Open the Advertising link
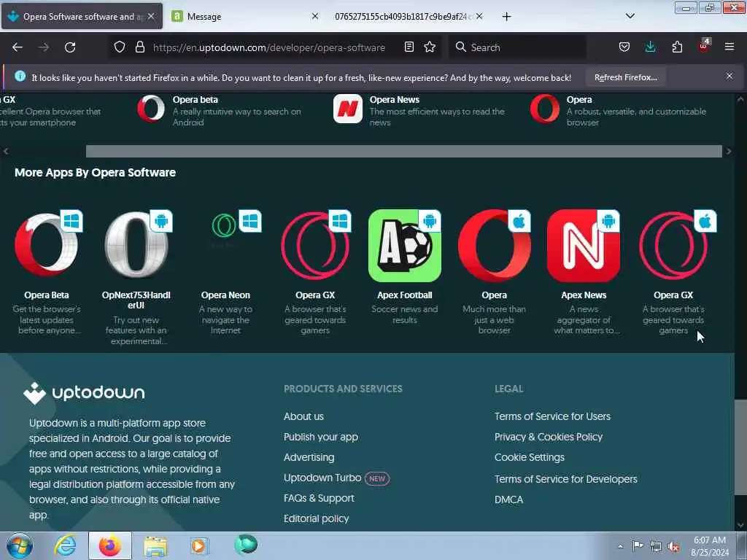The width and height of the screenshot is (747, 560). [x=309, y=457]
